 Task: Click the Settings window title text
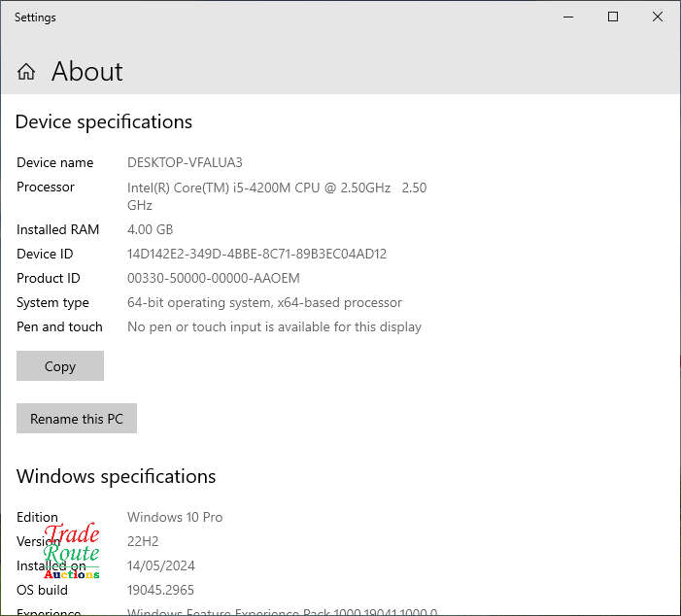pyautogui.click(x=35, y=17)
